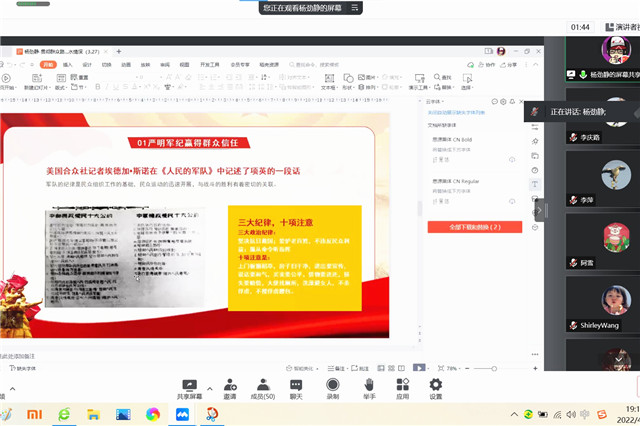Collapse the participant video panel arrow
Screen dimensions: 640x426
pyautogui.click(x=541, y=211)
